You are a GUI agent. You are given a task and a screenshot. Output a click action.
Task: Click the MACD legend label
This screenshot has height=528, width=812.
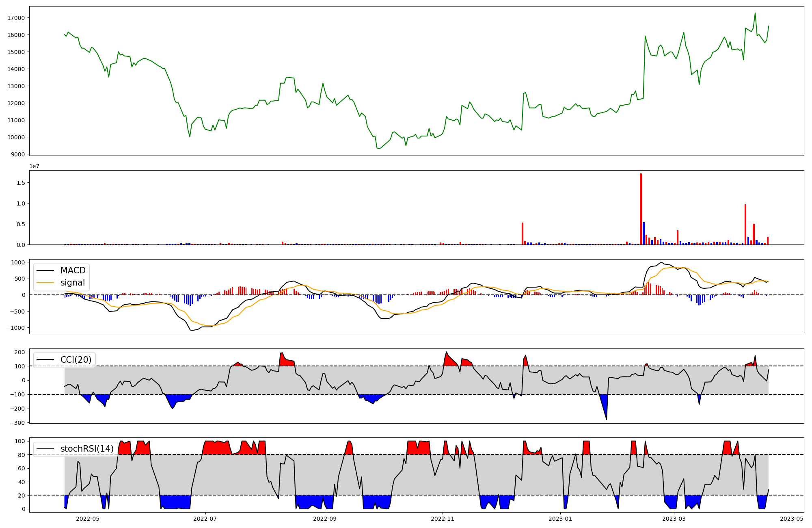pyautogui.click(x=73, y=270)
